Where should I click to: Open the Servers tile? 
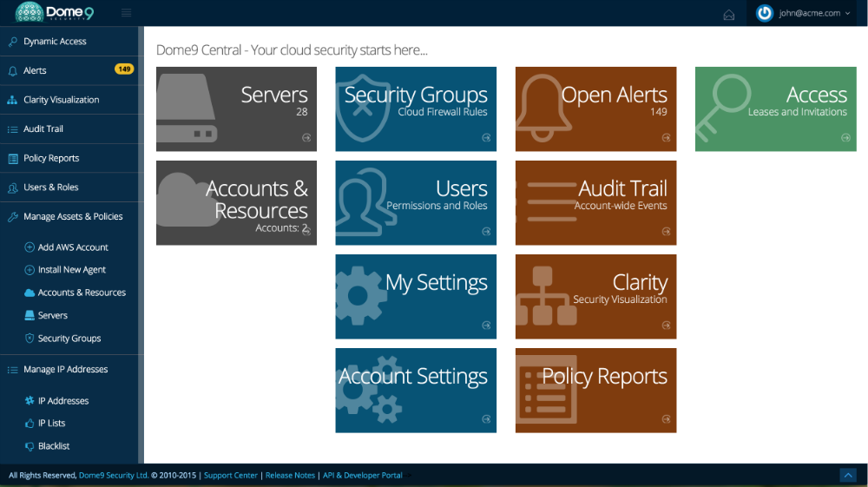[236, 109]
